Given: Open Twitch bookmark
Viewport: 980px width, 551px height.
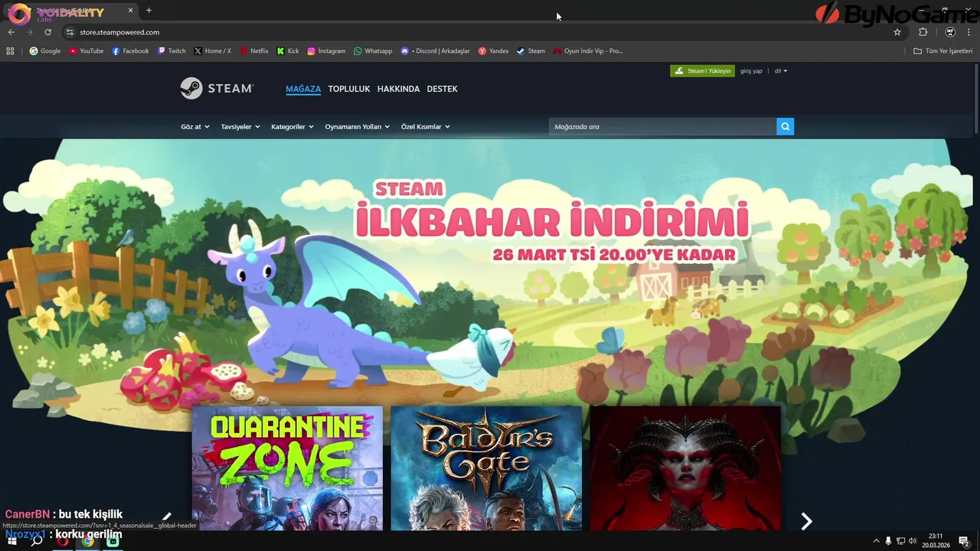Looking at the screenshot, I should click(x=171, y=51).
